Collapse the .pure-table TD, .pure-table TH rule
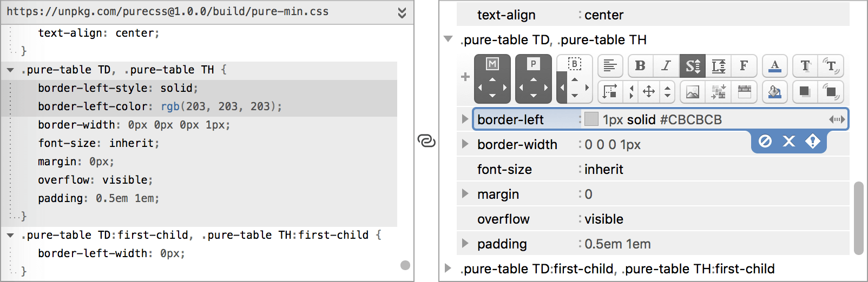Screen dimensions: 868x282 click(x=448, y=39)
